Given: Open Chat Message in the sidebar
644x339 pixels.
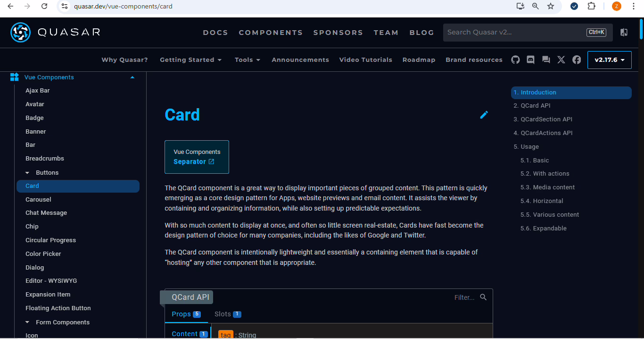Looking at the screenshot, I should pos(46,212).
